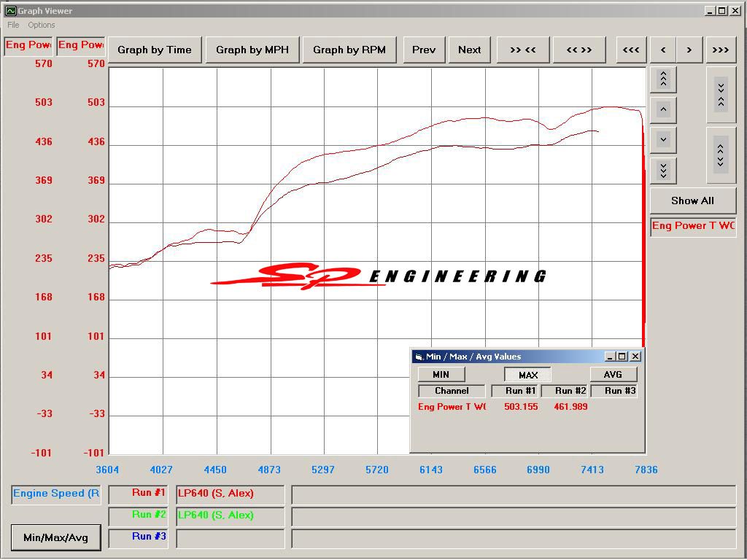Click the triple up-chevron scroll button

(x=663, y=79)
